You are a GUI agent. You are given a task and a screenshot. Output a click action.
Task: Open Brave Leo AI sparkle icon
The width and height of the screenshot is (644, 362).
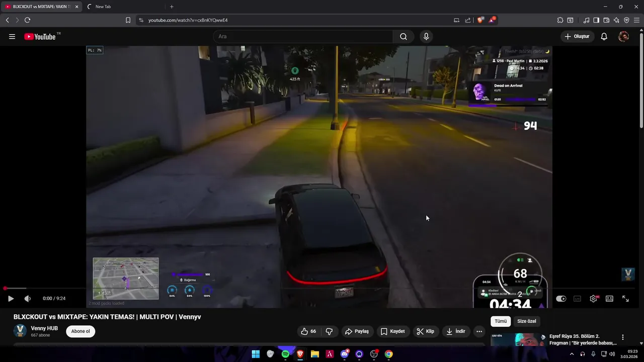point(616,20)
